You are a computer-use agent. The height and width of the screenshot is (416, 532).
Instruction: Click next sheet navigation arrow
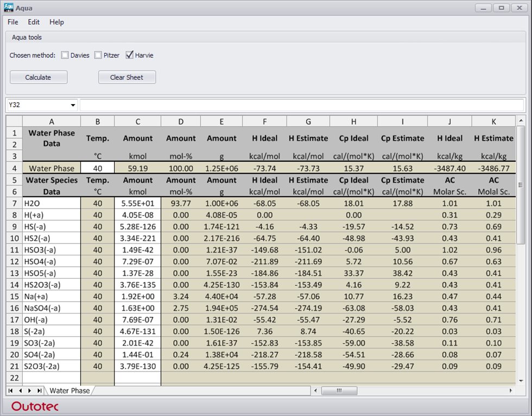[29, 391]
